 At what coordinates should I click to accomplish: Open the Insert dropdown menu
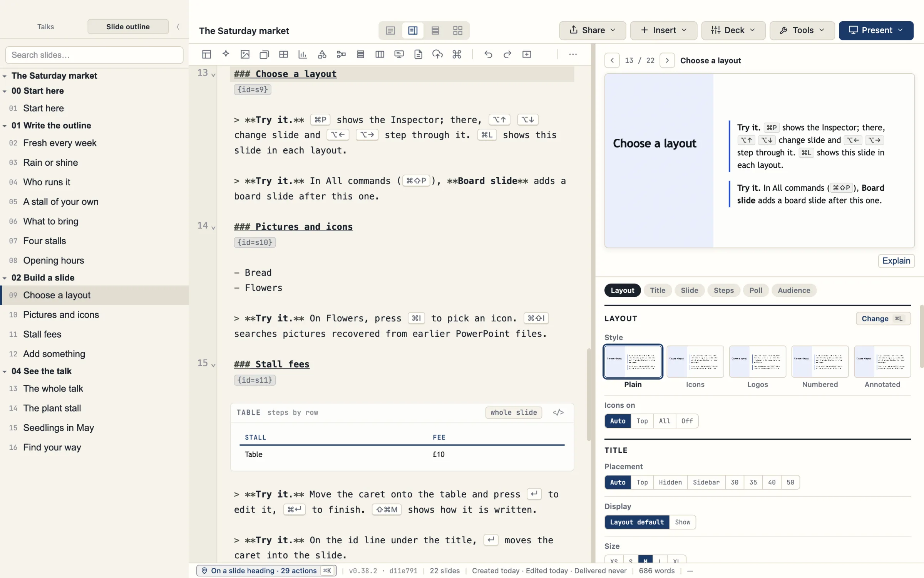pyautogui.click(x=664, y=30)
